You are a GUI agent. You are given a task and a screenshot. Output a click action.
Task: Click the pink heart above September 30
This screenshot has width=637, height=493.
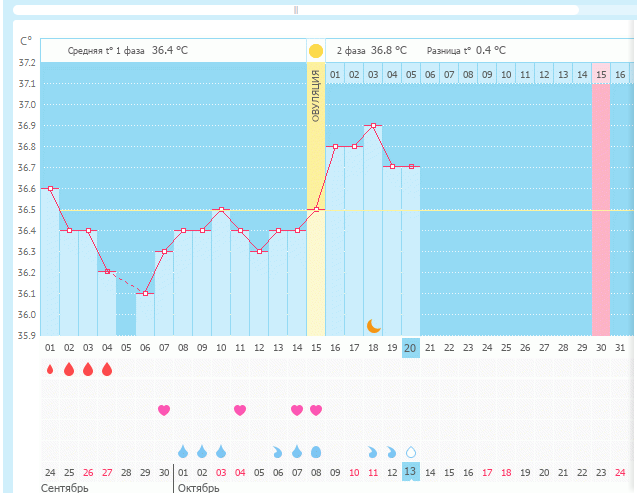coord(164,410)
